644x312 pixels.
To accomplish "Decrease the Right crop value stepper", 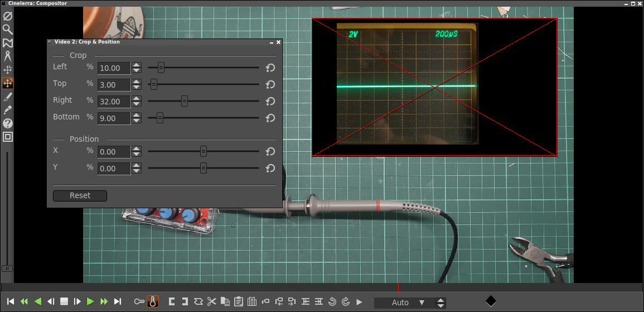I will click(137, 104).
